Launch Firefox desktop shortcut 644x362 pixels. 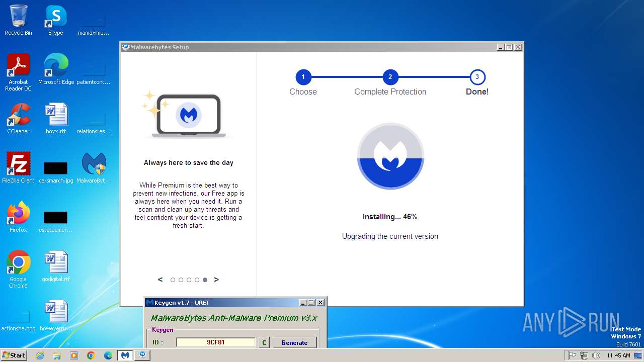18,217
